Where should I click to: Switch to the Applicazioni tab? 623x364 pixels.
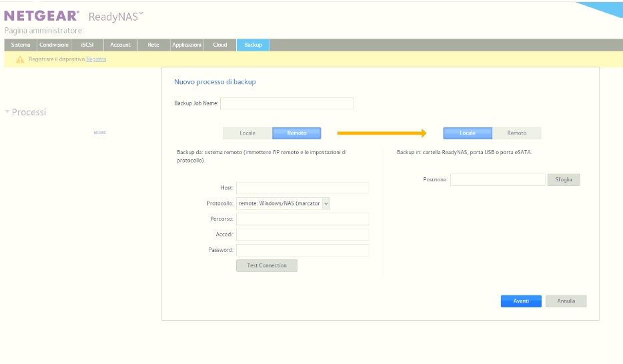[187, 45]
